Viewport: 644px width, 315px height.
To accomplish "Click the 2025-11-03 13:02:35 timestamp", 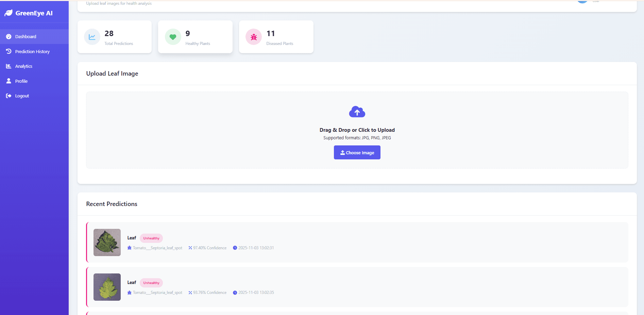I will (256, 293).
